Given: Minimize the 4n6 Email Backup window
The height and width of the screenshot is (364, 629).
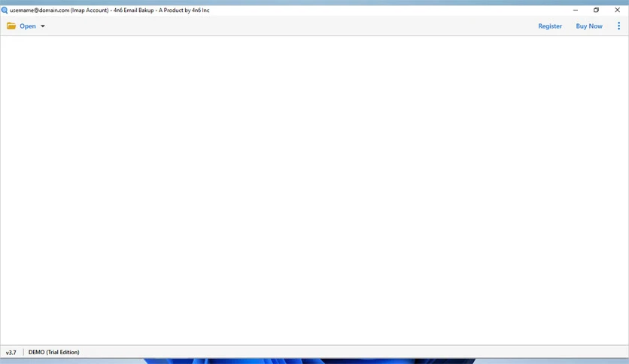Looking at the screenshot, I should tap(576, 10).
